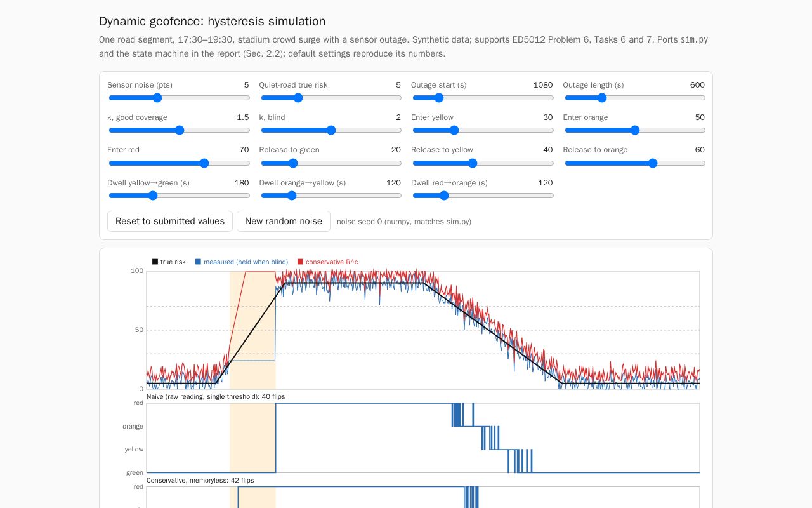Click the k, good coverage slider
Viewport: 812px width, 508px height.
coord(179,130)
